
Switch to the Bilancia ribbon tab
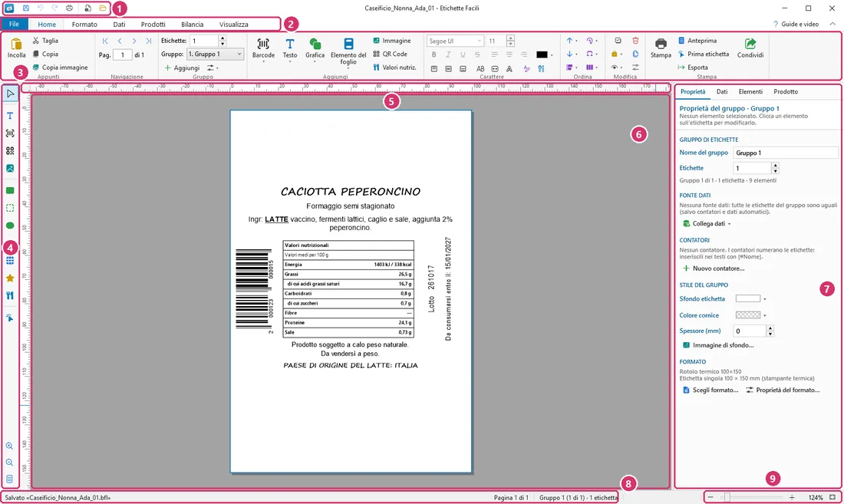(x=192, y=25)
